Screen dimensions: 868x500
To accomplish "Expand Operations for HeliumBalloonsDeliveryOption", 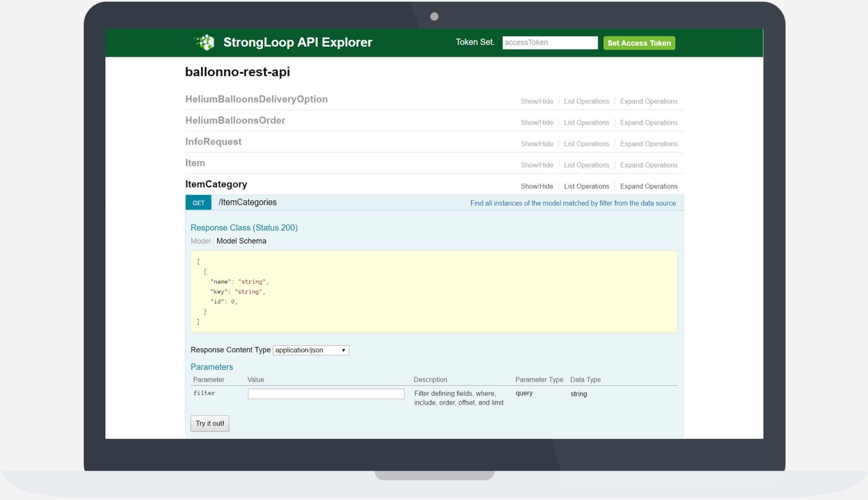I will click(x=649, y=101).
